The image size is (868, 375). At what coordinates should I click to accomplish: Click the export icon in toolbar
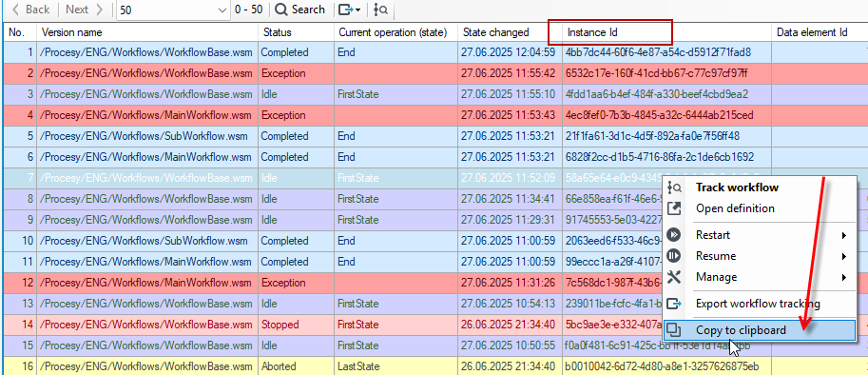point(346,10)
